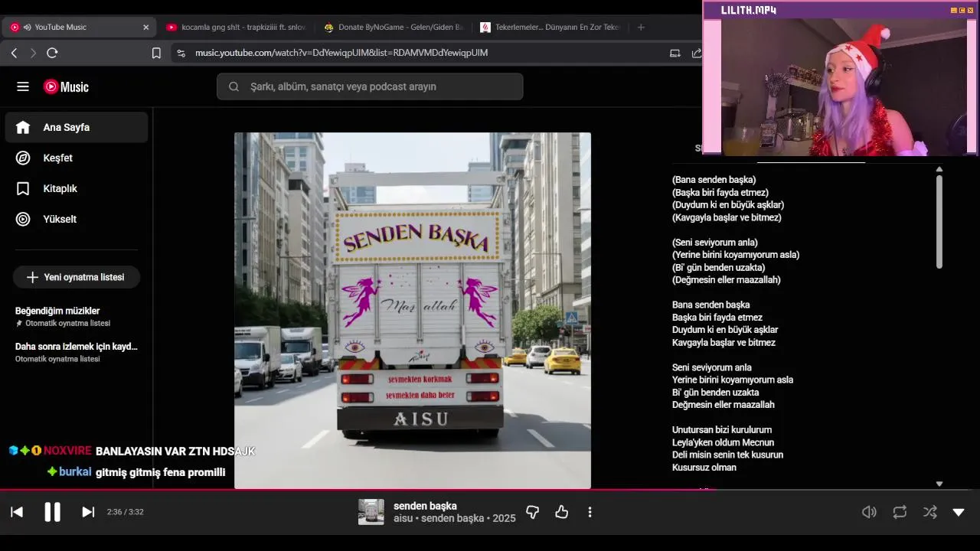Like the song senden başka
980x551 pixels.
[562, 512]
